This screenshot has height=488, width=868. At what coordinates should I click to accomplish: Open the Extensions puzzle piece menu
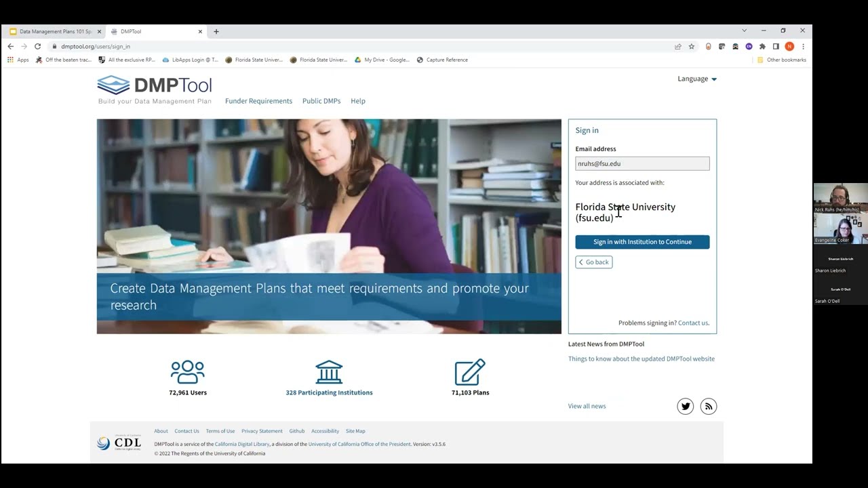click(762, 47)
